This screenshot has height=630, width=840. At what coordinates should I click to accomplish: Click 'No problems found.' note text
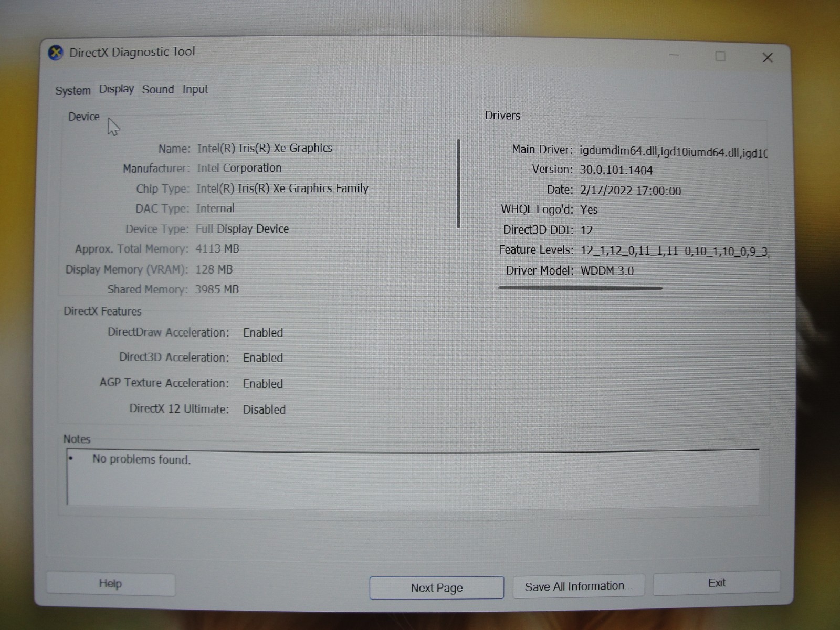coord(142,459)
